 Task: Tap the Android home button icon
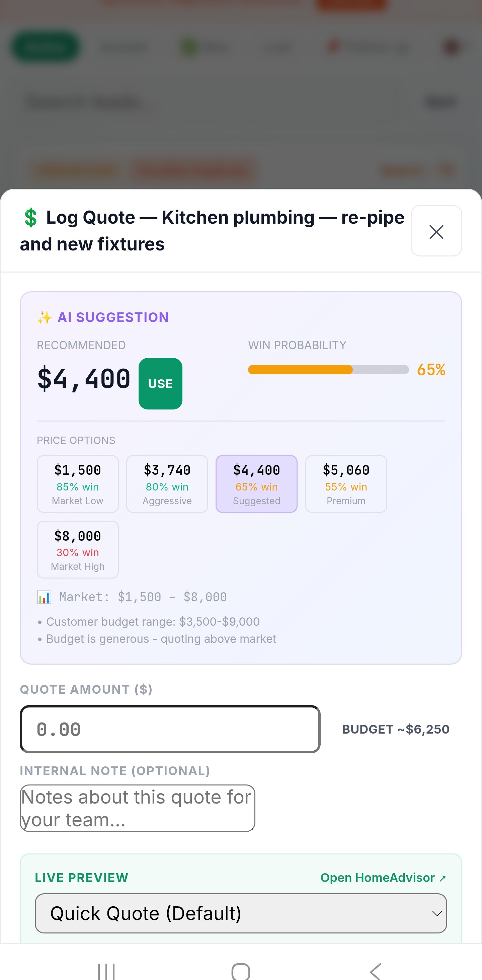pos(241,971)
